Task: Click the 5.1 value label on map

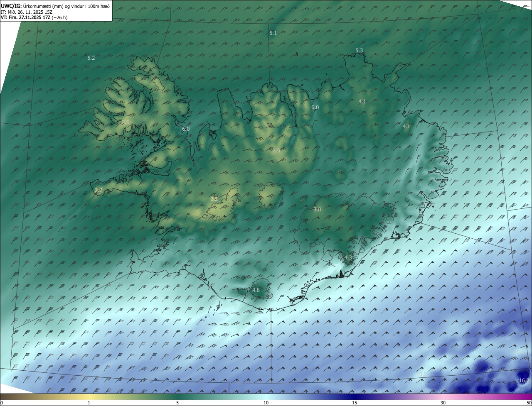Action: click(273, 33)
